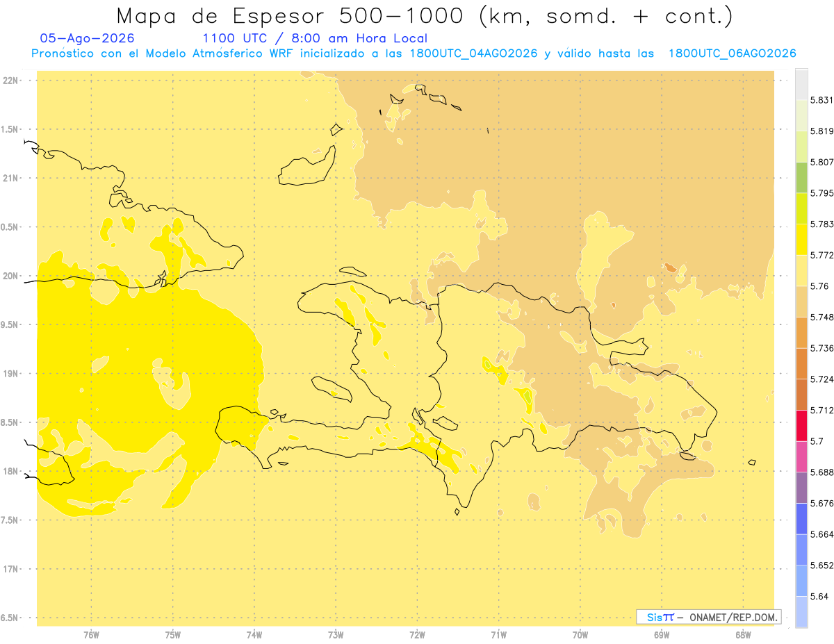Click the colorbar value "5.652"
Image resolution: width=834 pixels, height=644 pixels.
click(821, 565)
